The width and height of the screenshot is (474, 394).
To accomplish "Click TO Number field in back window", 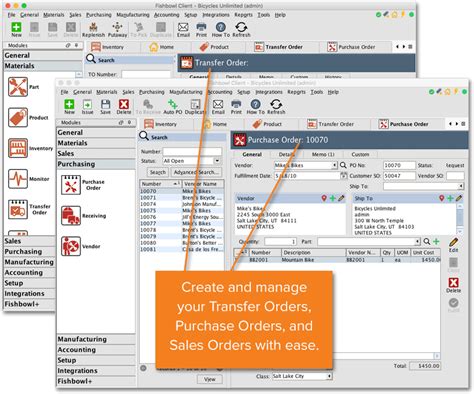I will (146, 74).
